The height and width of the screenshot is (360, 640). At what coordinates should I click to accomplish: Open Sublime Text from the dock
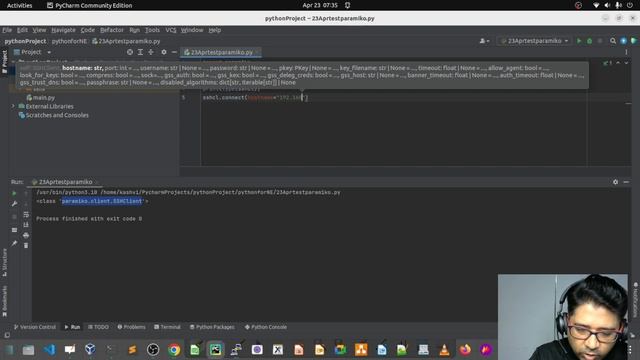[x=132, y=349]
